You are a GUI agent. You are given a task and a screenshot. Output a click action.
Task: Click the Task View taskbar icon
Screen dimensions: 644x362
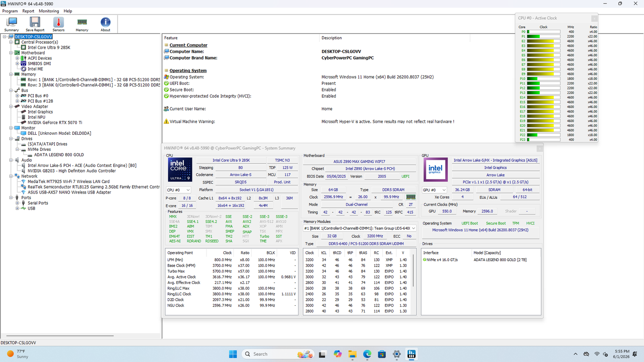(x=322, y=354)
